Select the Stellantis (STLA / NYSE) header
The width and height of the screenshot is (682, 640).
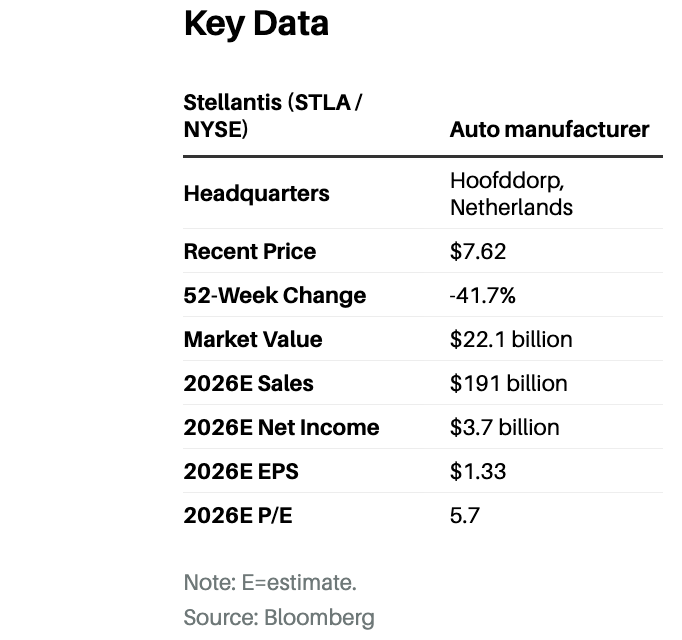[268, 116]
